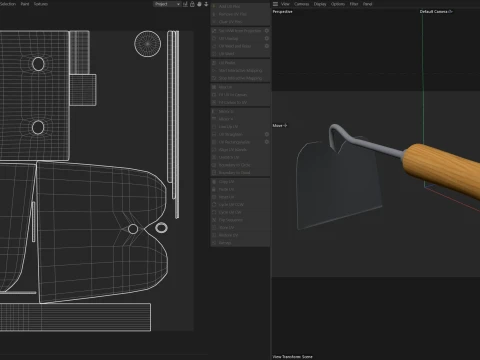Open the viewport View menu

pos(285,4)
